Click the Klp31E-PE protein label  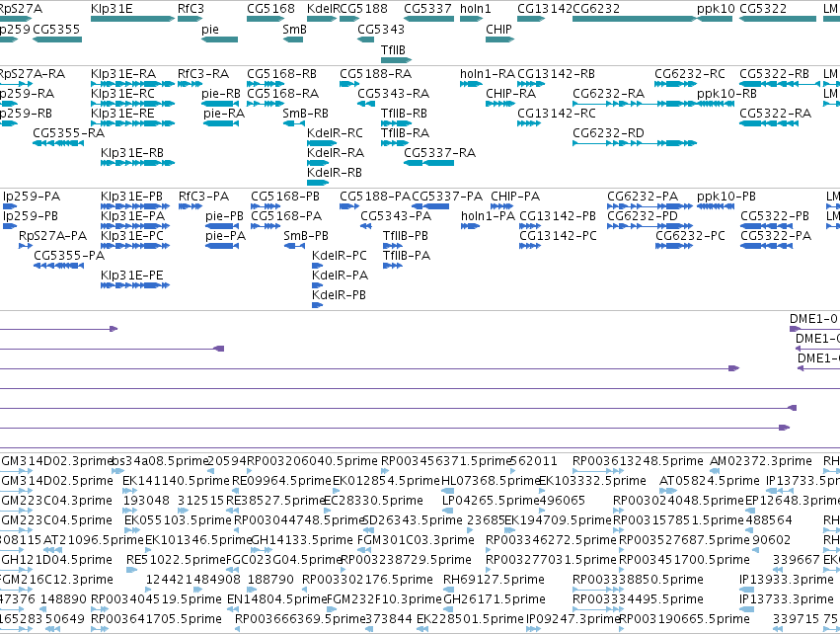coord(132,275)
